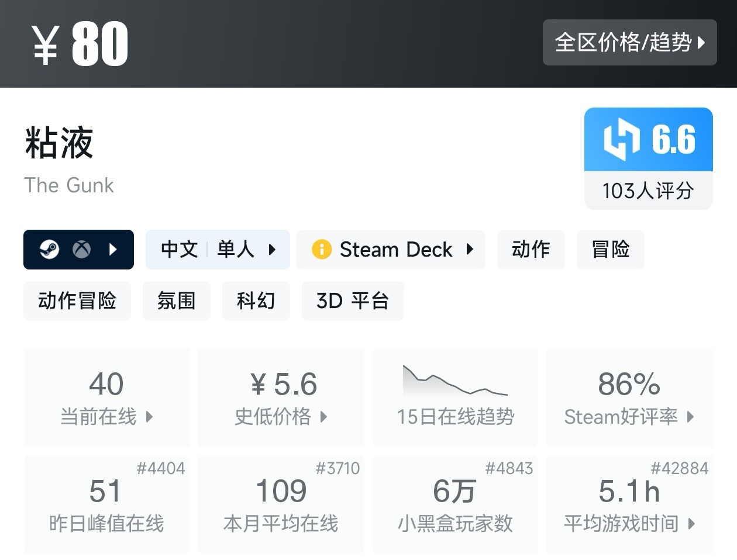
Task: Click the Steam Deck compatibility info icon
Action: (321, 250)
